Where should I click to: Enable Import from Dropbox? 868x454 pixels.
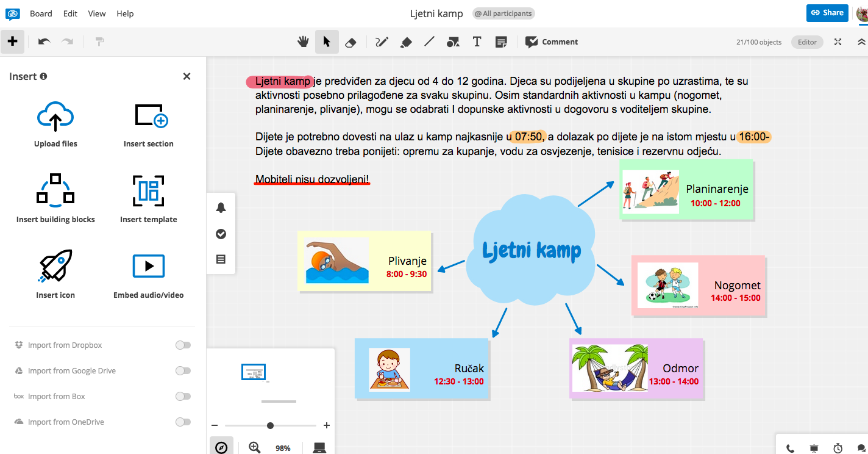click(x=183, y=345)
